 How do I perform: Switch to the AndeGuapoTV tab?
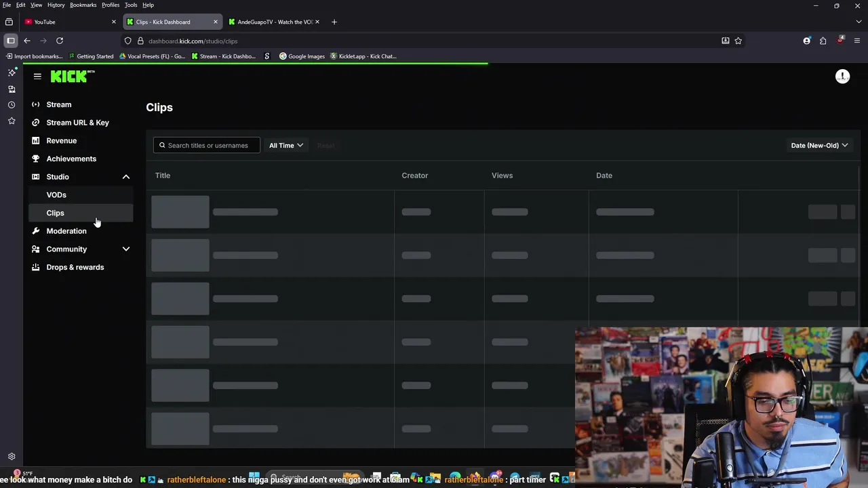273,22
